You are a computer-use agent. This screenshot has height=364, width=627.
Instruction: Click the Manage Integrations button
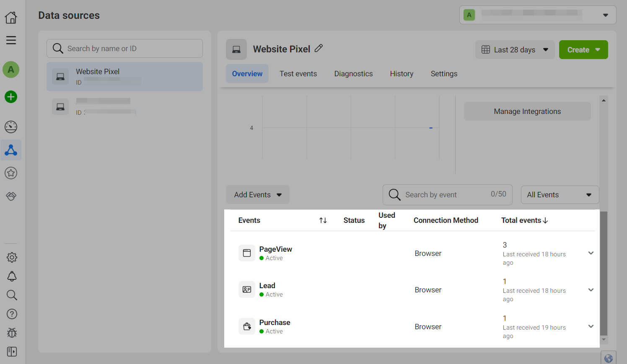(x=527, y=111)
